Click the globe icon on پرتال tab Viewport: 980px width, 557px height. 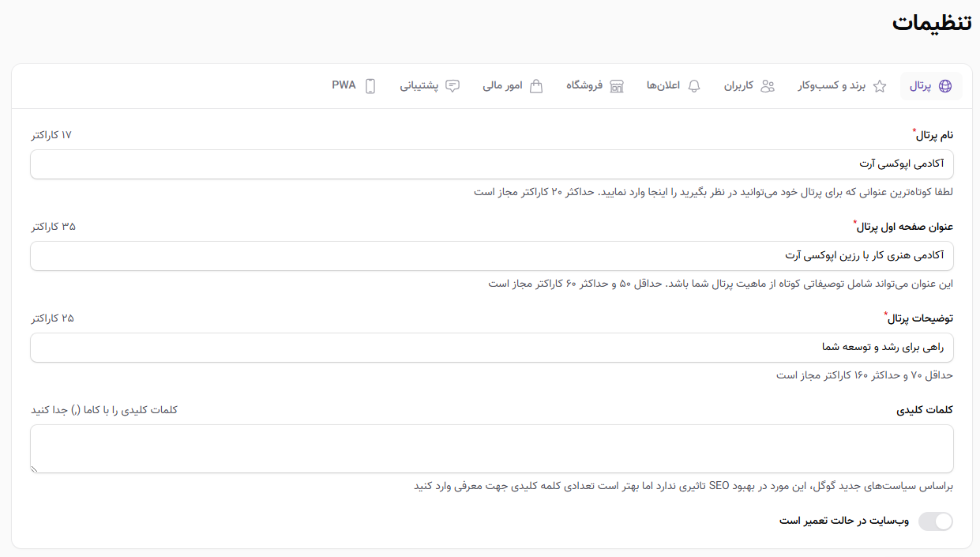(945, 86)
